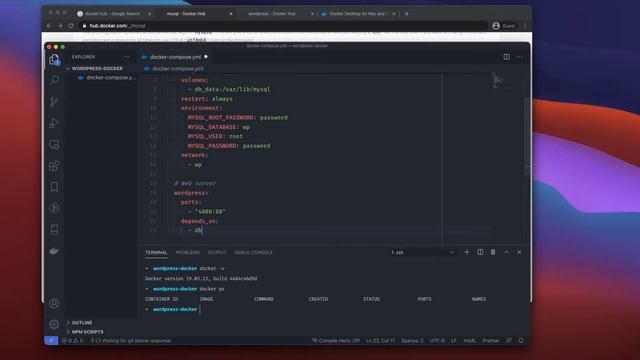Change file encoding via UTF-8
The width and height of the screenshot is (640, 360).
(x=437, y=340)
